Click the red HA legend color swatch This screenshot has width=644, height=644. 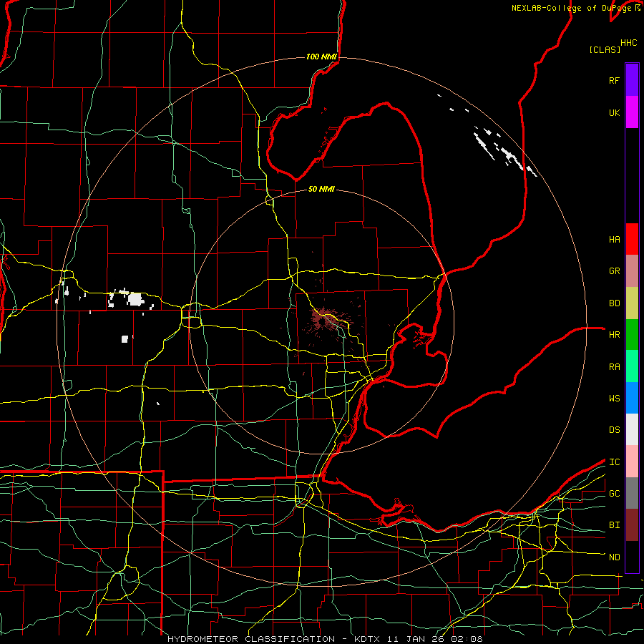point(632,239)
